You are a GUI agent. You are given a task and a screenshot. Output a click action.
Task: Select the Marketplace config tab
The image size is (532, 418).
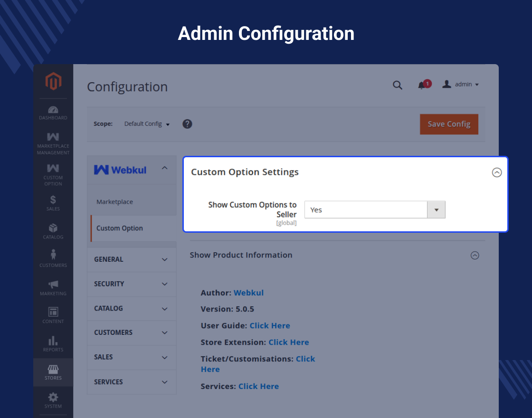[x=114, y=201]
